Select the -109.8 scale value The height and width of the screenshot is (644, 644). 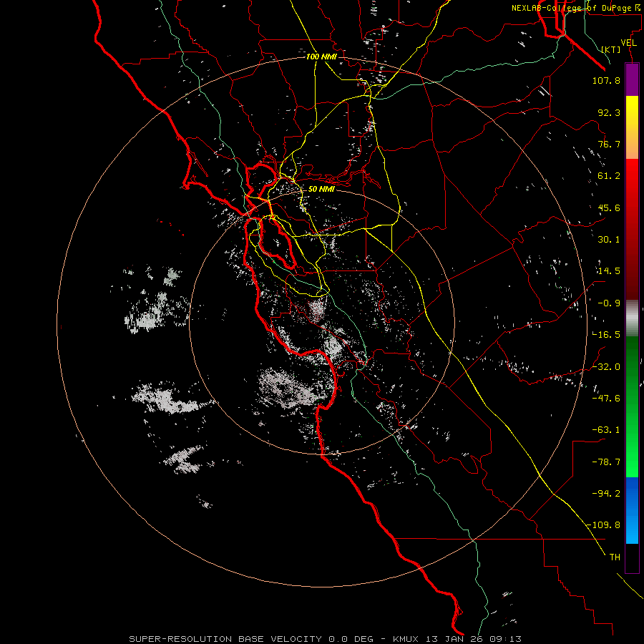tap(603, 525)
